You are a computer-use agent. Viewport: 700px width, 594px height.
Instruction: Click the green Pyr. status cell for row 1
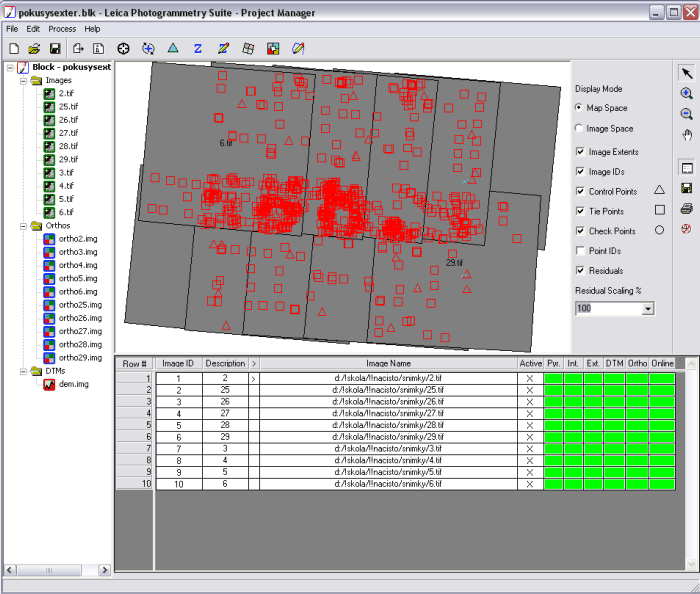[x=554, y=378]
